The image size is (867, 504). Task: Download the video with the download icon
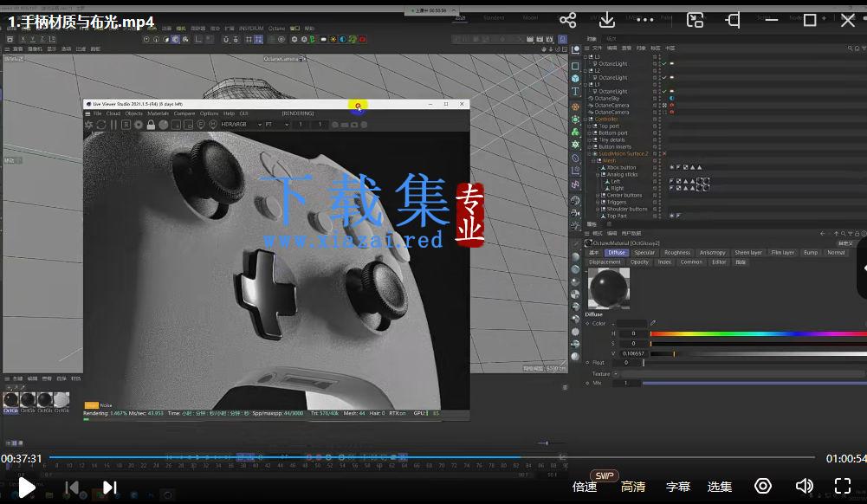(x=607, y=20)
